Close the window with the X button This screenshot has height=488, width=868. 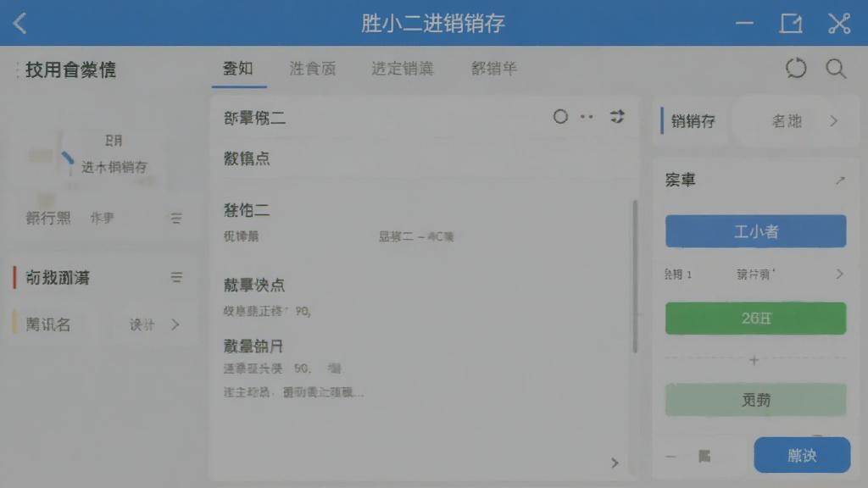point(839,23)
